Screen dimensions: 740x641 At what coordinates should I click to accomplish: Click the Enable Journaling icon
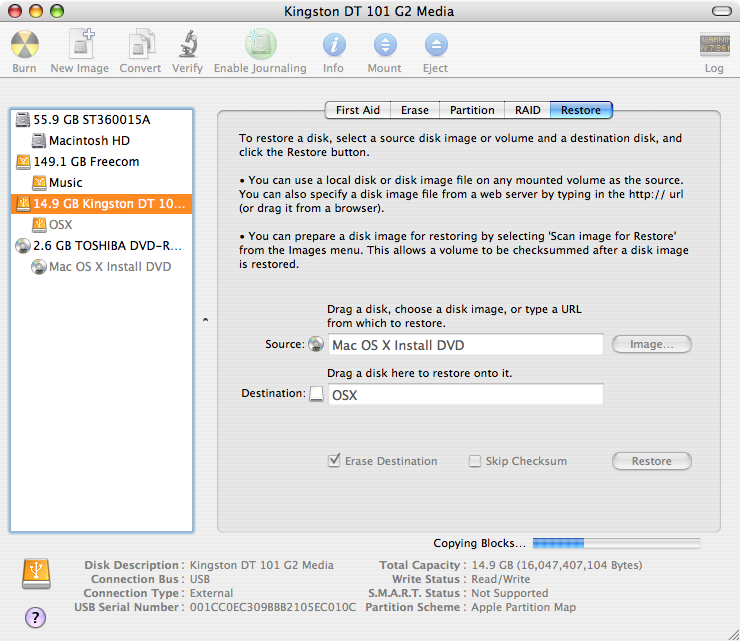(261, 44)
